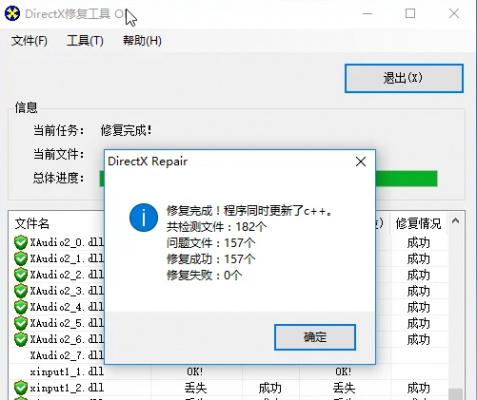Click the scroll-up arrow of file list
The width and height of the screenshot is (477, 400).
pyautogui.click(x=456, y=221)
